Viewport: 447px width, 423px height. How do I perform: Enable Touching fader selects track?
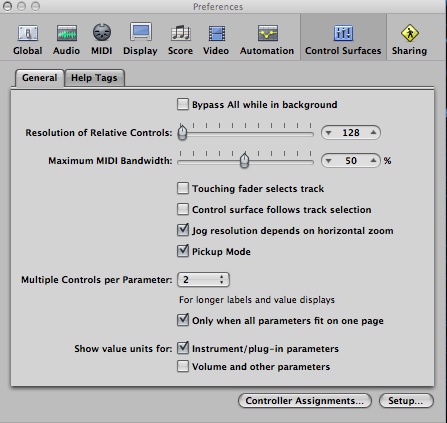[x=183, y=188]
